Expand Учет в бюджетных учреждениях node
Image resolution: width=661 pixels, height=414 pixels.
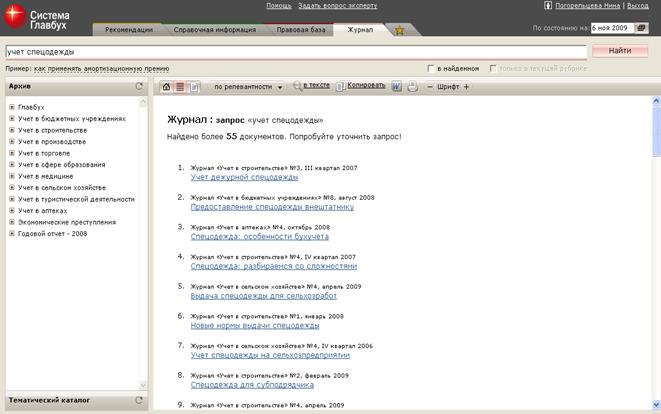tap(12, 118)
